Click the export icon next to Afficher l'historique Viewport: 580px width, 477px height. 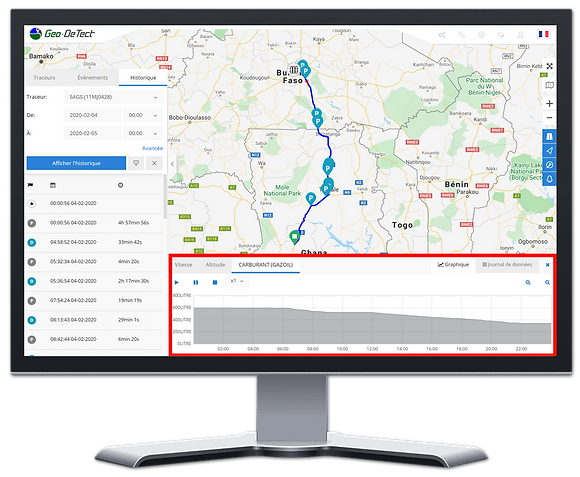point(136,163)
